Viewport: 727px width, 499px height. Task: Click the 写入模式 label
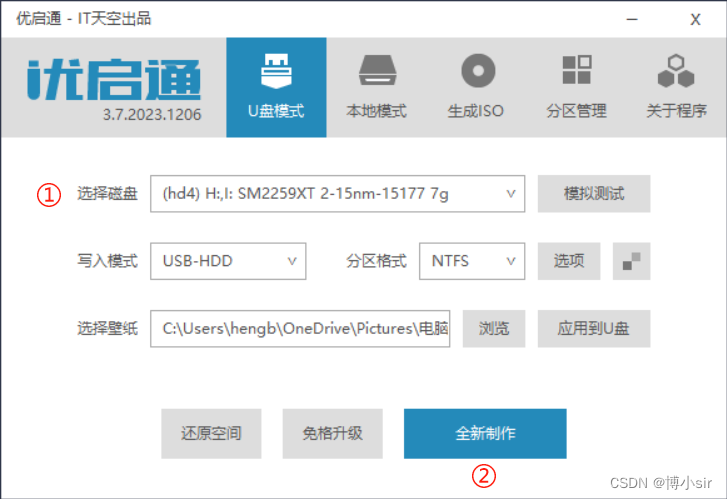(x=108, y=261)
